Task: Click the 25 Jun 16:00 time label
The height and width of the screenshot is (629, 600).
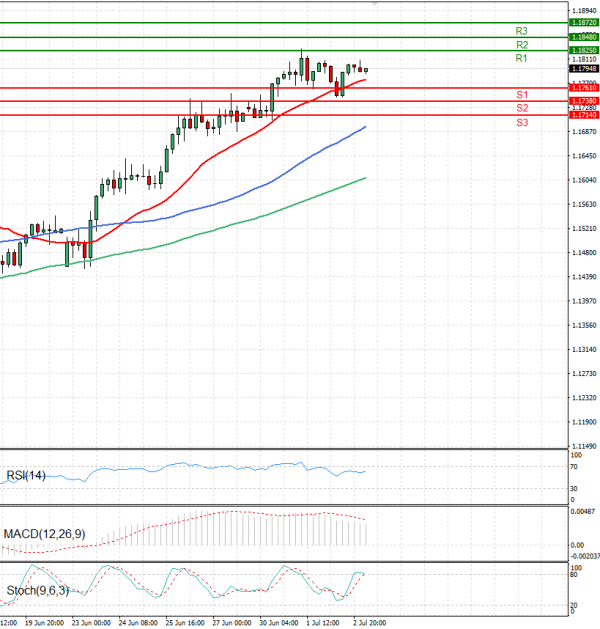Action: click(x=185, y=623)
